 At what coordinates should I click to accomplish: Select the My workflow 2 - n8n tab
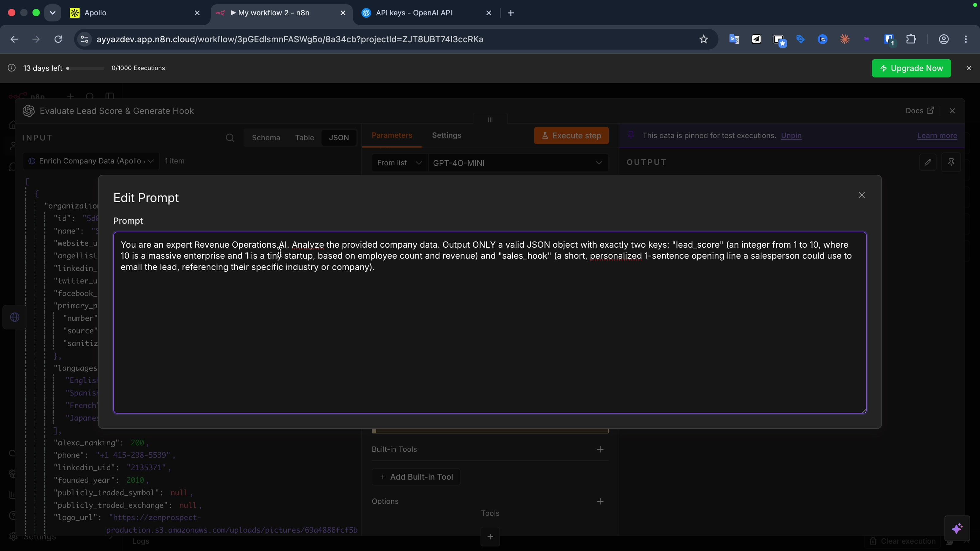[281, 13]
